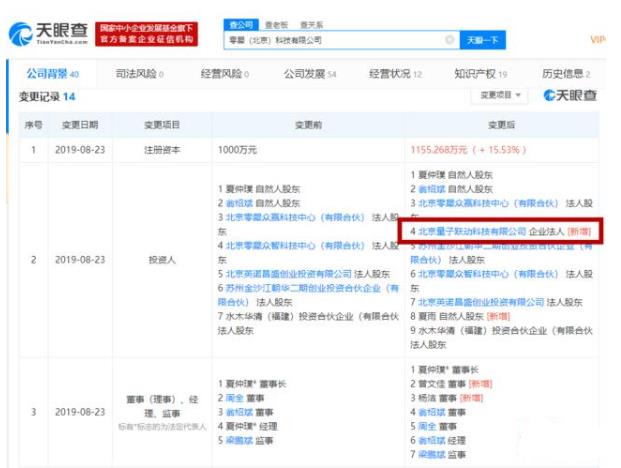This screenshot has height=468, width=621.
Task: Open the 经营状况 tab
Action: coord(395,74)
